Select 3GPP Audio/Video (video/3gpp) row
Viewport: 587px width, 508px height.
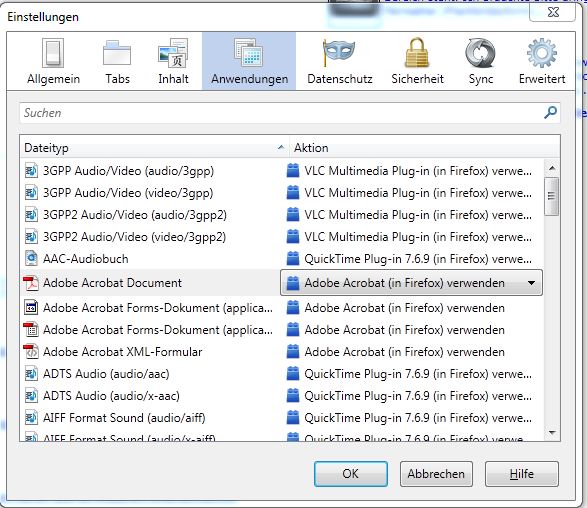coord(282,193)
